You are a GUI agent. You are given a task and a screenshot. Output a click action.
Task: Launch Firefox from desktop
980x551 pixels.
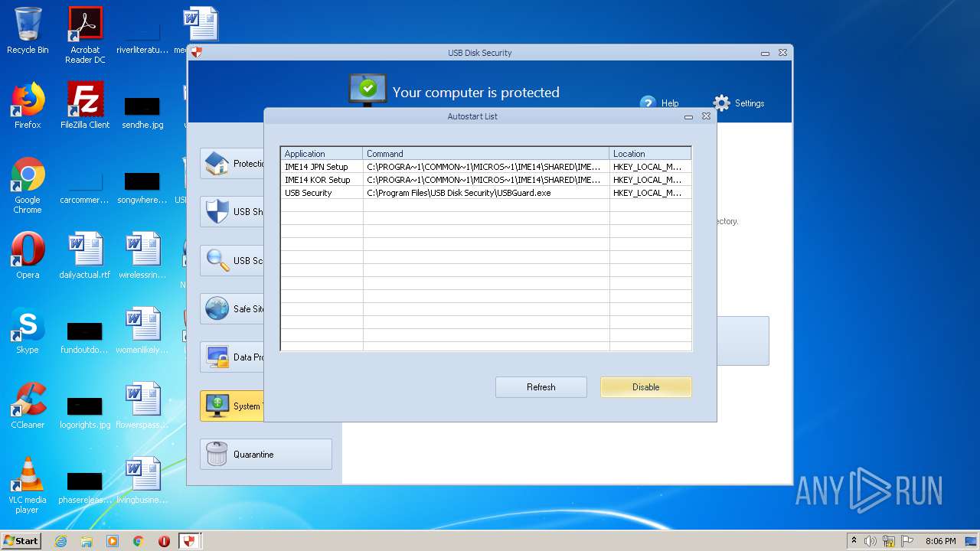[x=28, y=106]
